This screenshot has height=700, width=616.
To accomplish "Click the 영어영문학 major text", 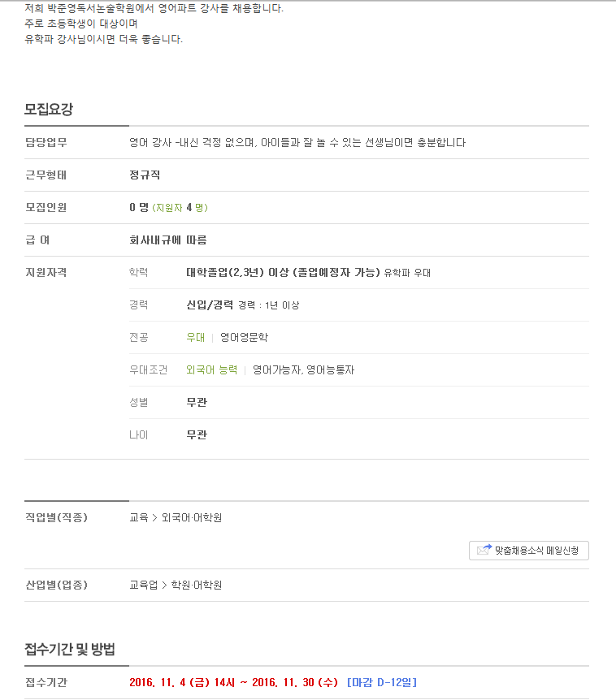I will (x=244, y=338).
